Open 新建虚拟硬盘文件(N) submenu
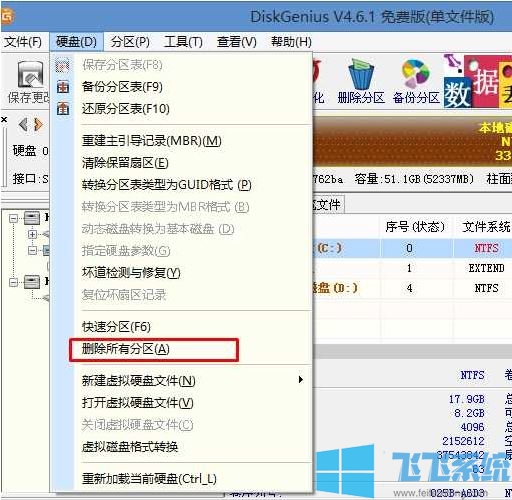Image resolution: width=512 pixels, height=500 pixels. (139, 380)
